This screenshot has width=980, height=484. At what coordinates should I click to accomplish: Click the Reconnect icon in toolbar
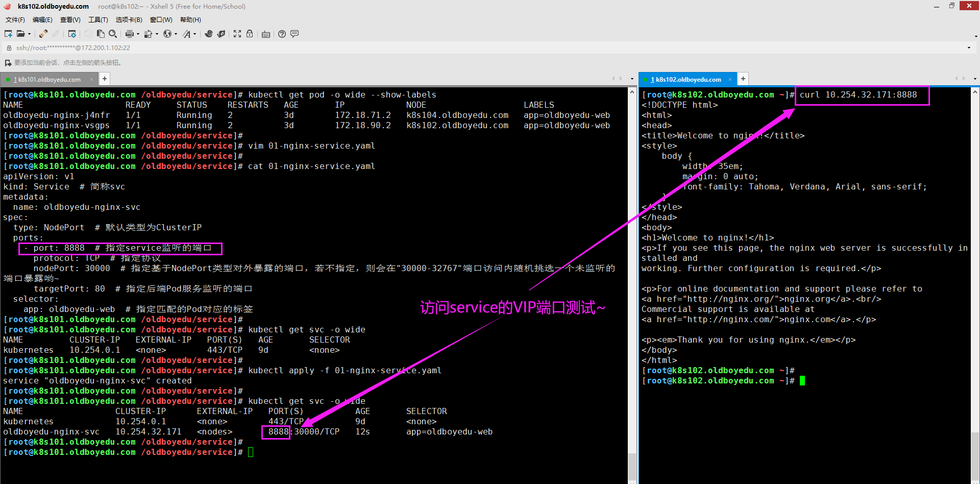pos(43,34)
